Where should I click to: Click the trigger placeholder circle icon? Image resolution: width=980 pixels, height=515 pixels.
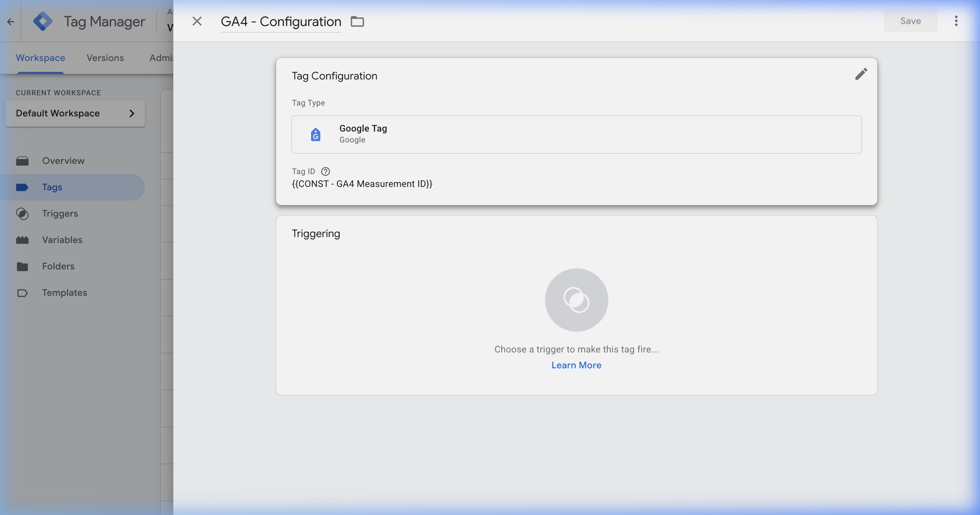(576, 300)
